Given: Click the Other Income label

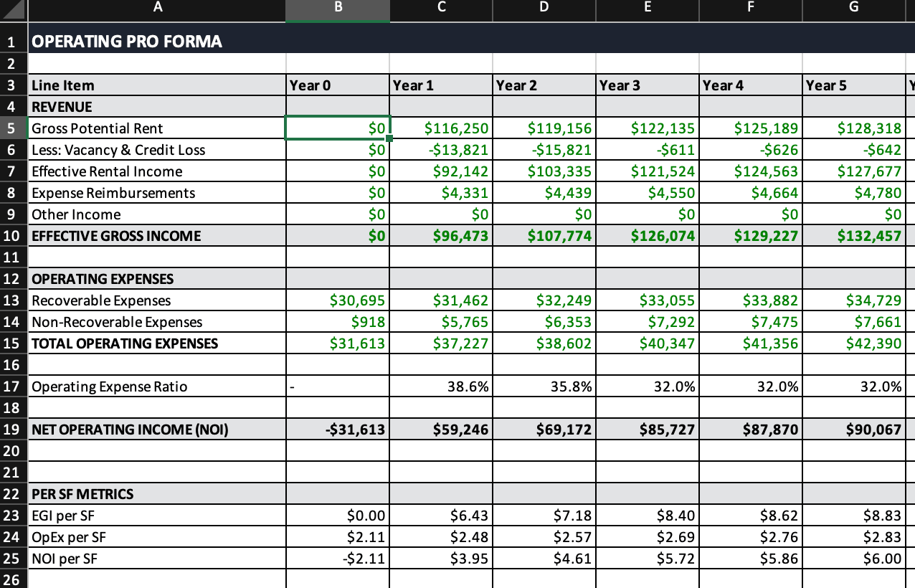Looking at the screenshot, I should [76, 214].
